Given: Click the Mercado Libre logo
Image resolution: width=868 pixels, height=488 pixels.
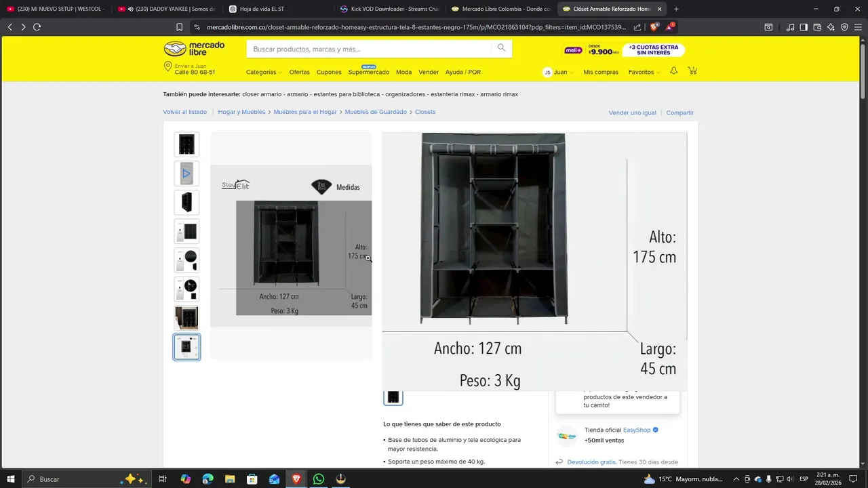Looking at the screenshot, I should coord(194,49).
